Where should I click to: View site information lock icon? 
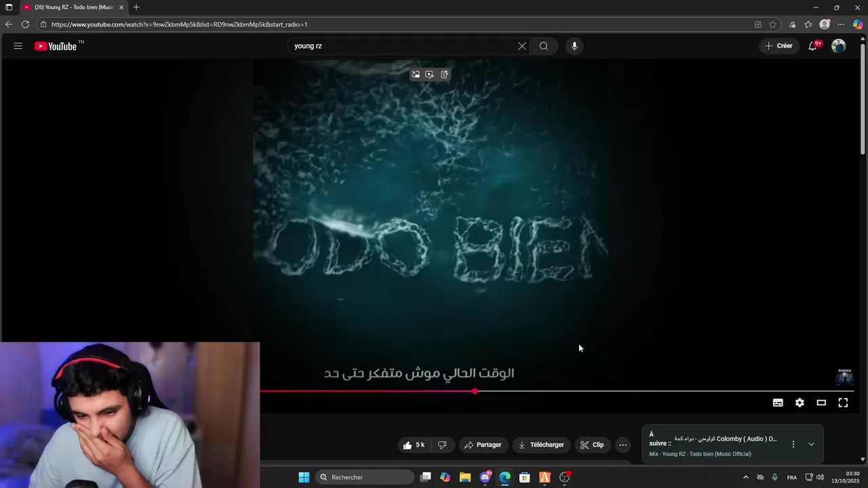pos(43,24)
